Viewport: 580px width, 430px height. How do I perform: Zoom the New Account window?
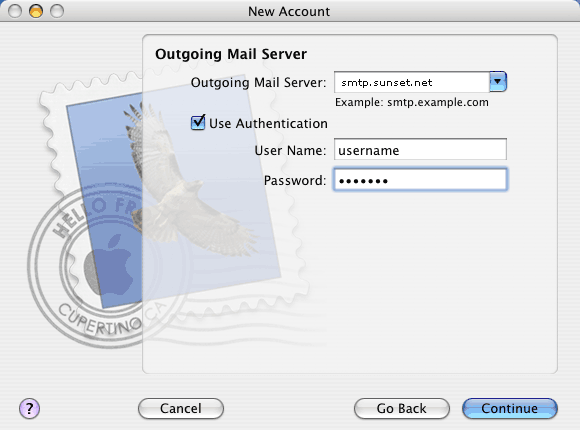57,11
